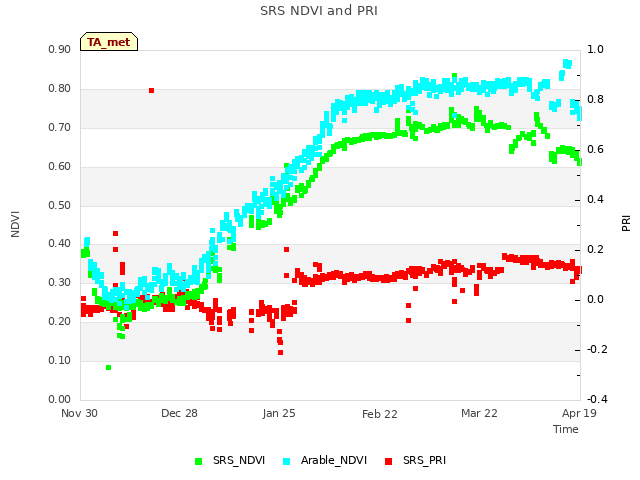
Task: Select the Arable_NDVI legend label
Action: (x=334, y=460)
